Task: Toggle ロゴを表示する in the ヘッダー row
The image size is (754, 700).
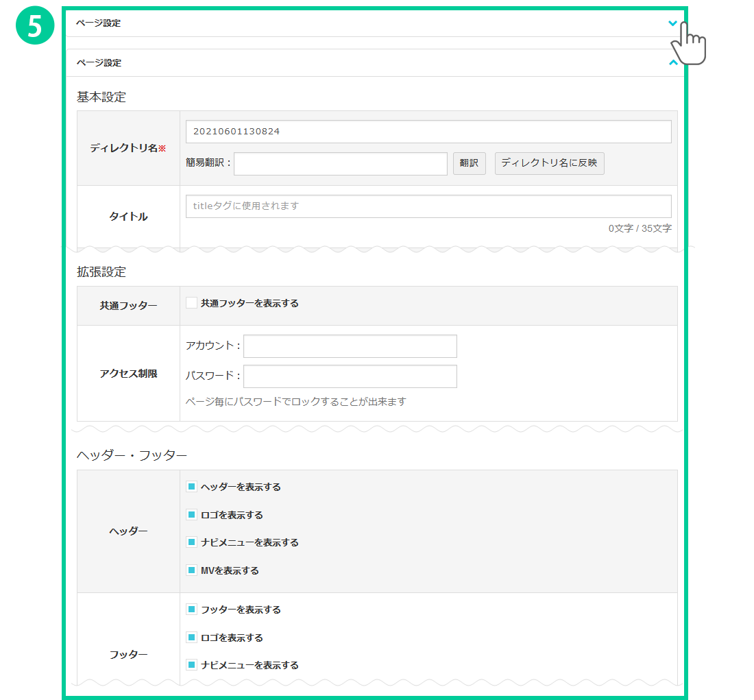Action: 192,515
